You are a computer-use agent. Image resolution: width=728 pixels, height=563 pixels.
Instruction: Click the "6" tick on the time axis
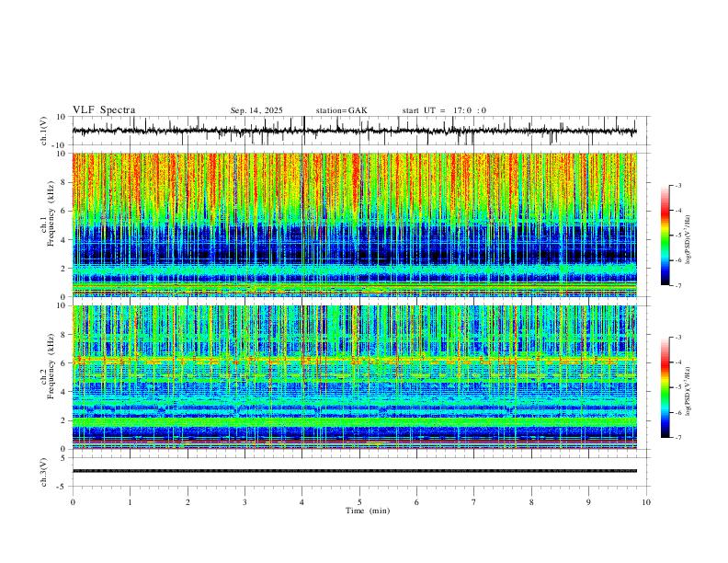point(417,502)
